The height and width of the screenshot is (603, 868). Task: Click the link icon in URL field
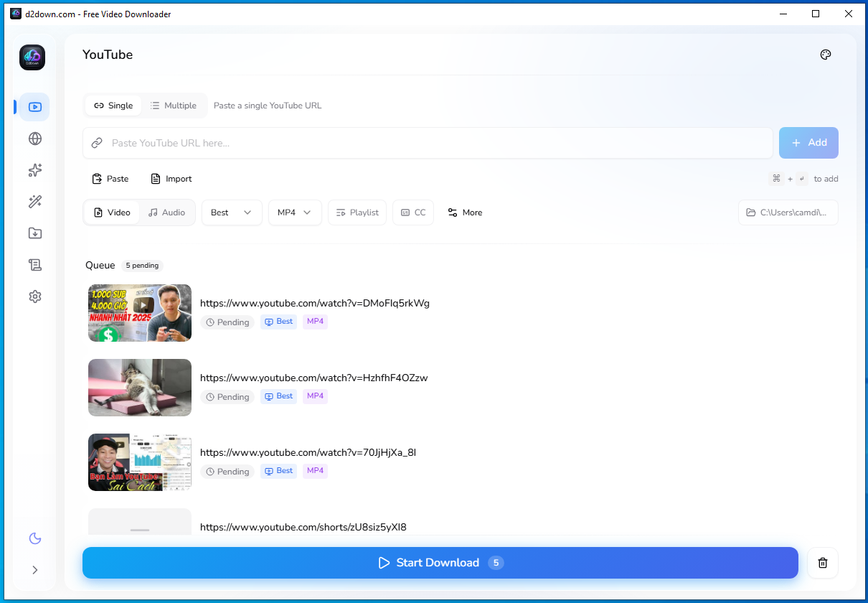click(97, 143)
